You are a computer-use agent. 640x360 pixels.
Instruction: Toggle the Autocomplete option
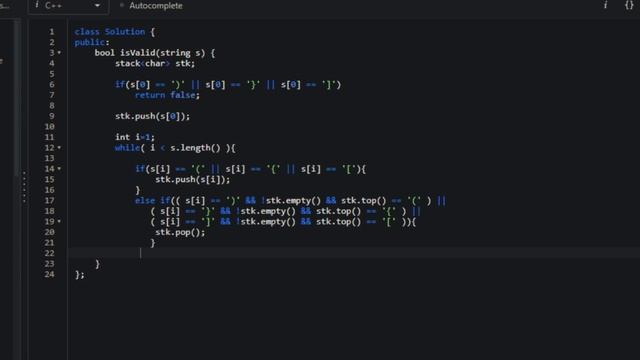tap(151, 6)
